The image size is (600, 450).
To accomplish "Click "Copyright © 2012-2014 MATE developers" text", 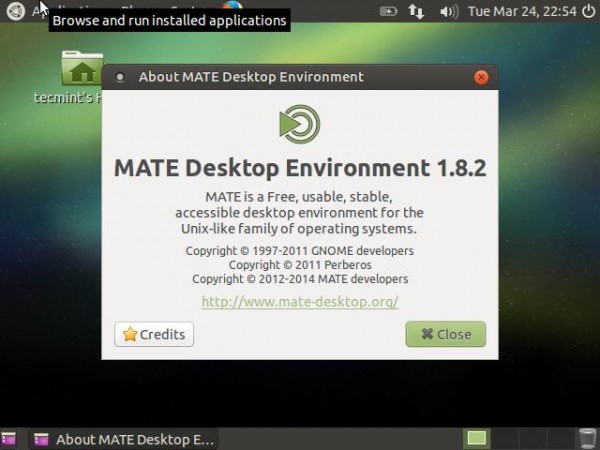I will [x=300, y=279].
